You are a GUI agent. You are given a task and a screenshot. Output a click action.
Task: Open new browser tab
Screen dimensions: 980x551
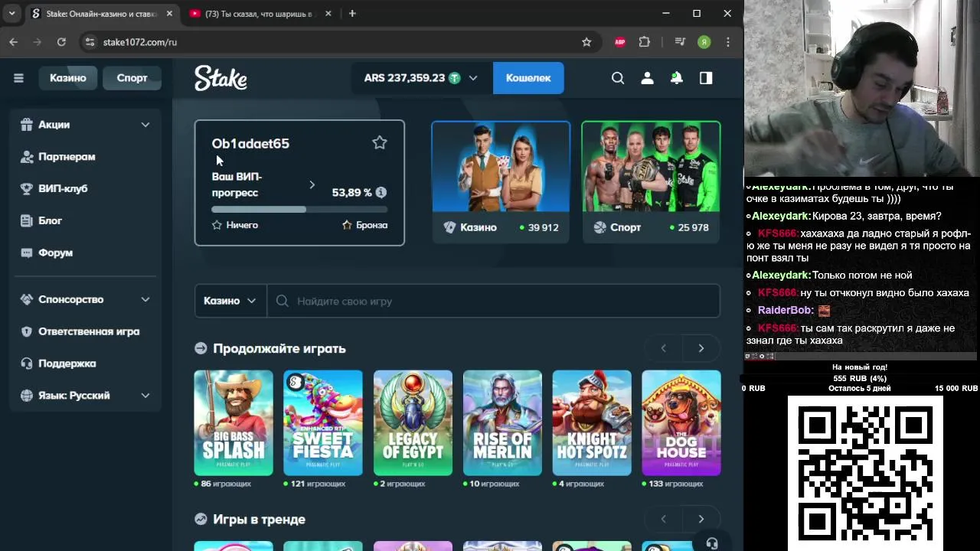click(x=352, y=13)
